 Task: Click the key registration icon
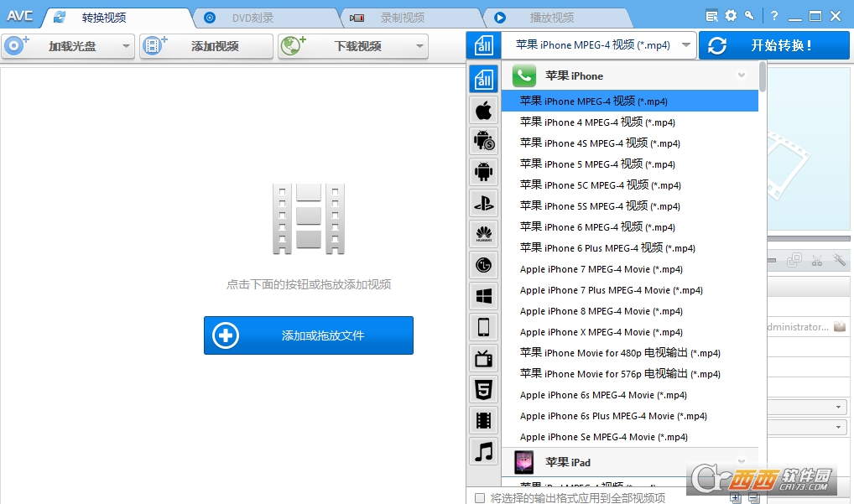pyautogui.click(x=749, y=16)
